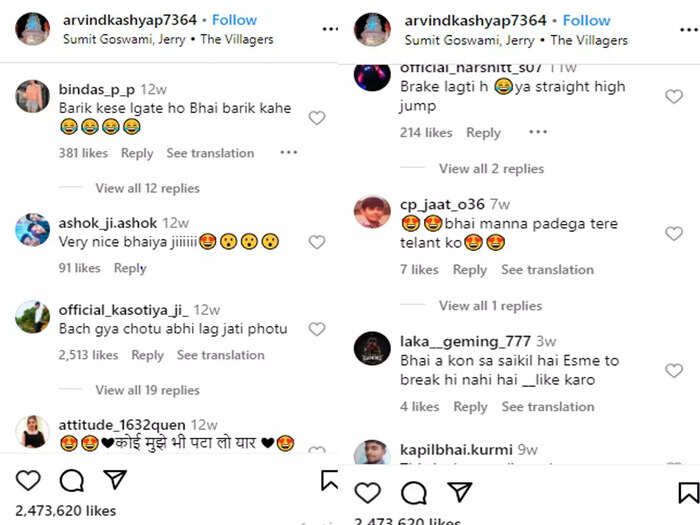The height and width of the screenshot is (525, 700).
Task: Open left panel post options ellipsis menu
Action: click(x=330, y=29)
